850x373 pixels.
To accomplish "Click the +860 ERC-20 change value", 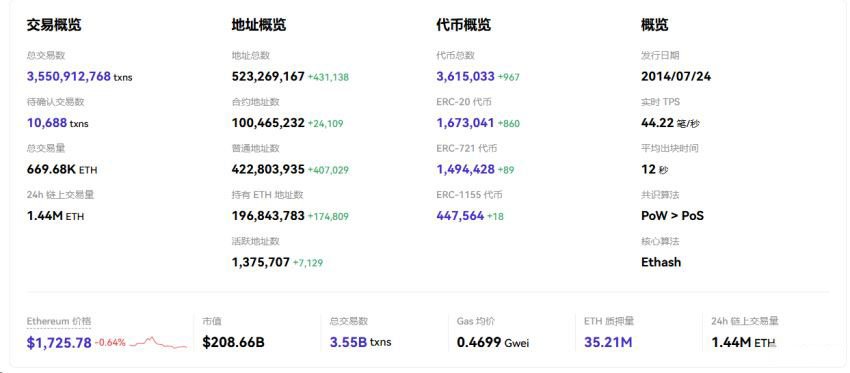I will point(509,124).
